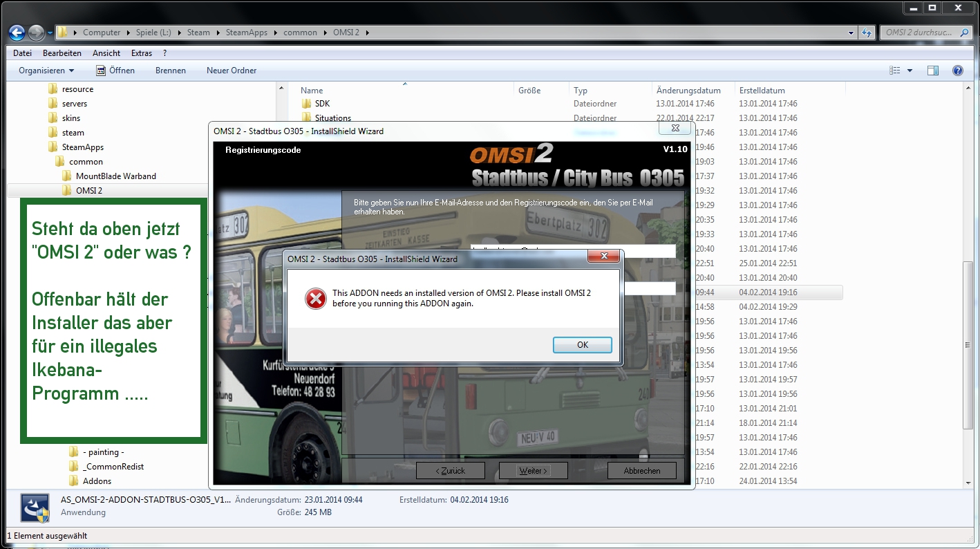
Task: Click the Weiter button in the installer
Action: (533, 470)
